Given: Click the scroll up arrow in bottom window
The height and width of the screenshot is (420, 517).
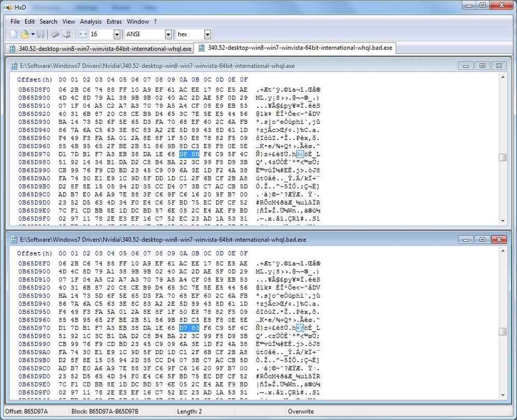Looking at the screenshot, I should tap(503, 251).
